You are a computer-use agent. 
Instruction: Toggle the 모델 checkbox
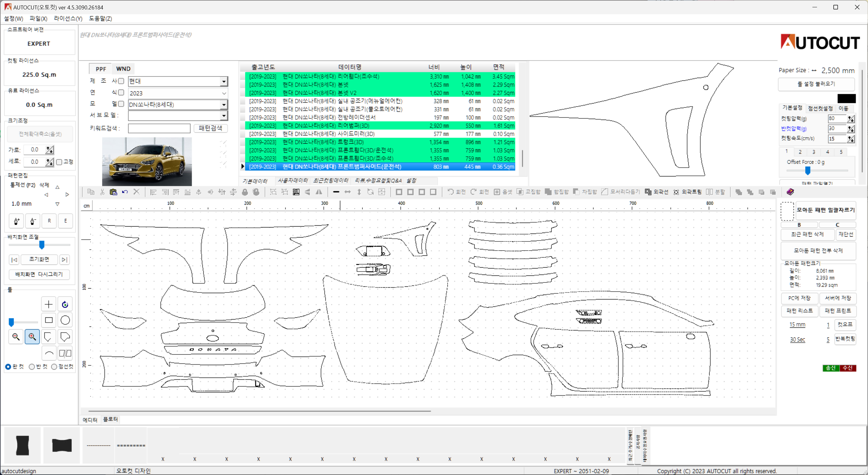121,104
